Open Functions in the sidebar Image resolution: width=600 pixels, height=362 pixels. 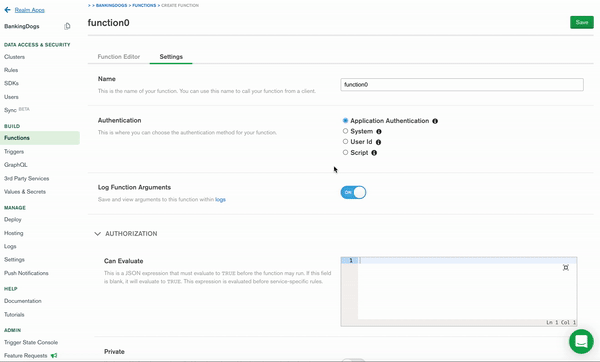click(x=40, y=138)
